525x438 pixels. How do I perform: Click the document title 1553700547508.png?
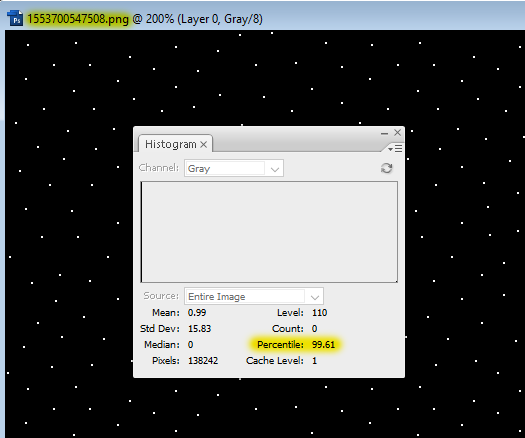click(78, 19)
